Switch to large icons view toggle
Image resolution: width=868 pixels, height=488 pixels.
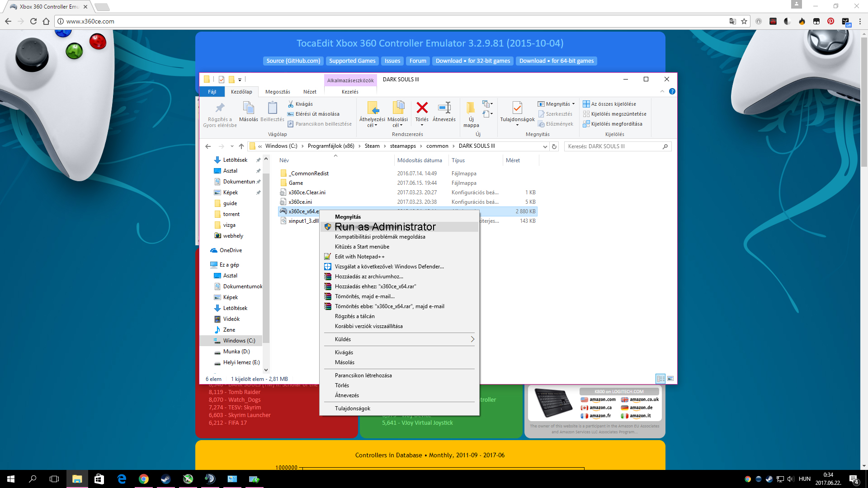point(670,379)
